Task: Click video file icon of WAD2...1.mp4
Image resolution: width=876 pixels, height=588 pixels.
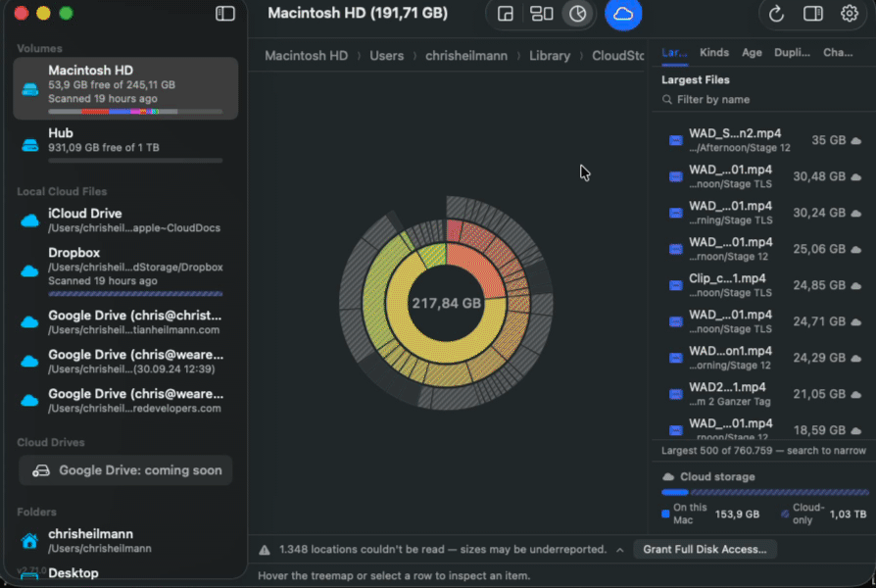Action: click(676, 395)
